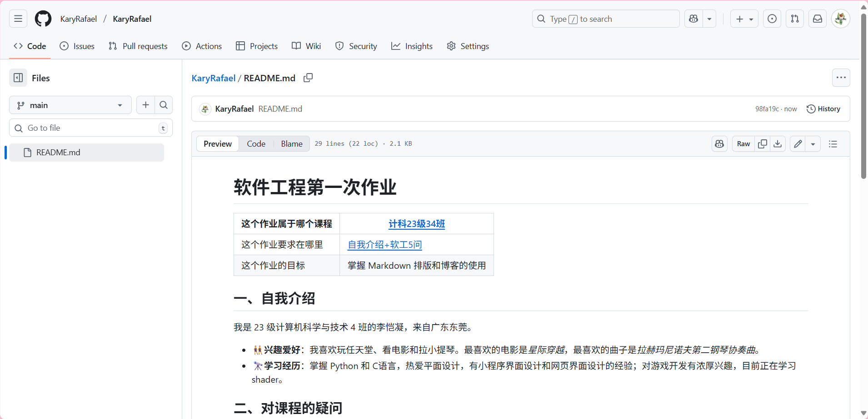Image resolution: width=868 pixels, height=419 pixels.
Task: Edit README.md with the pencil icon
Action: (x=798, y=143)
